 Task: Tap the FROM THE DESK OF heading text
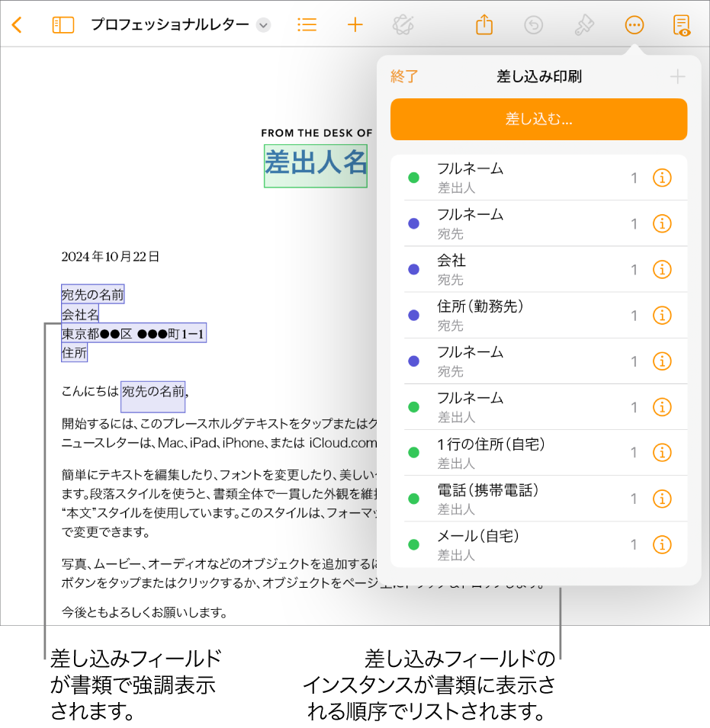coord(316,133)
